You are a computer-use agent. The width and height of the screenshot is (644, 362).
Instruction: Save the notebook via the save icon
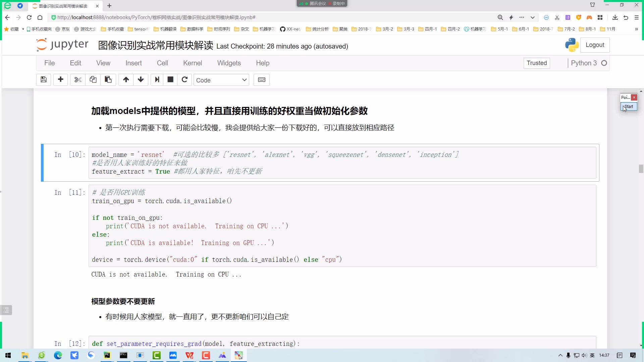(43, 80)
